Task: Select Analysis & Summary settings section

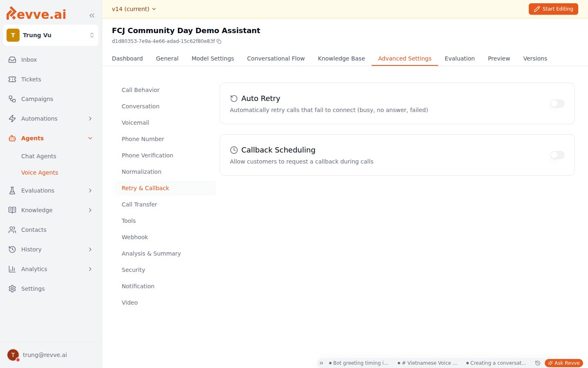Action: click(166, 254)
